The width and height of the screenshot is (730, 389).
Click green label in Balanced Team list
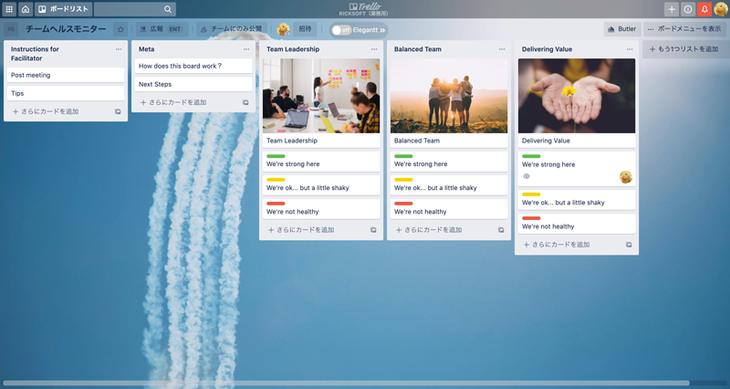pyautogui.click(x=403, y=156)
